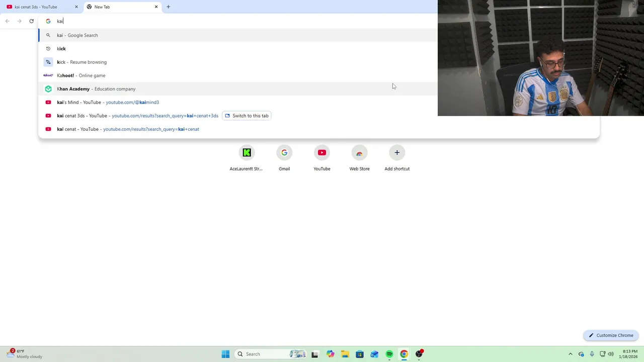Viewport: 644px width, 362px height.
Task: Close the New Tab tab
Action: point(156,7)
